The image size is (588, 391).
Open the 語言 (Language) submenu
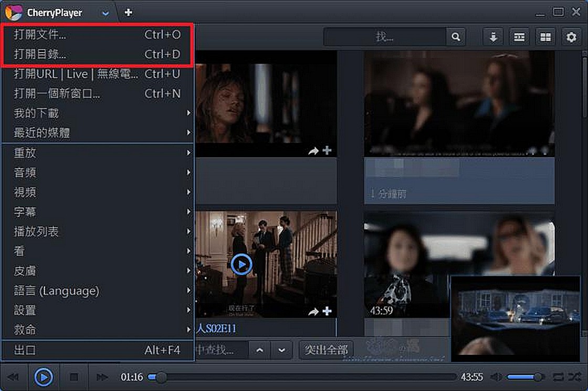[98, 291]
